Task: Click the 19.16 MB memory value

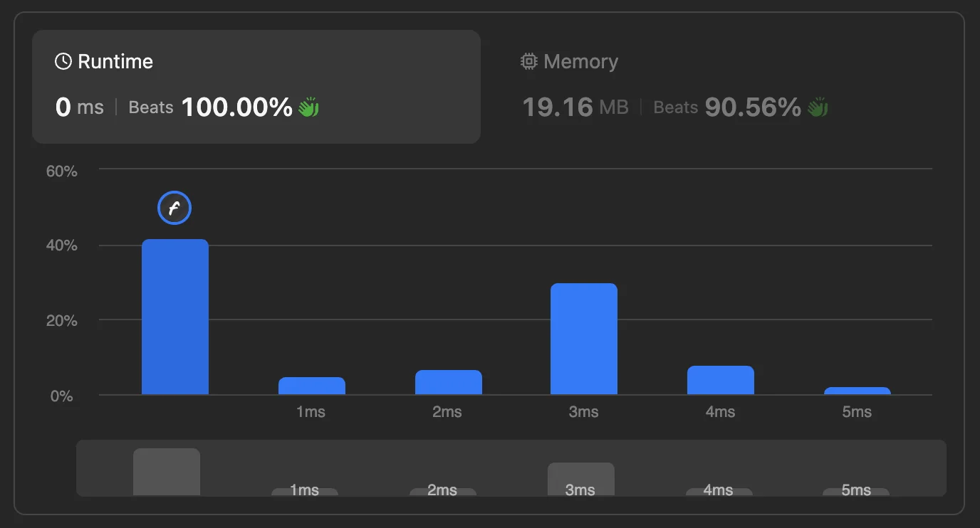Action: 575,107
